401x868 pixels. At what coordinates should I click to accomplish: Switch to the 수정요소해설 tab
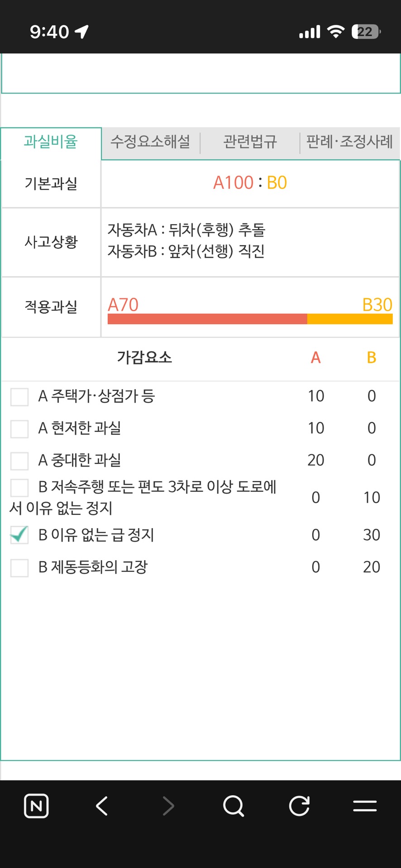(x=150, y=142)
